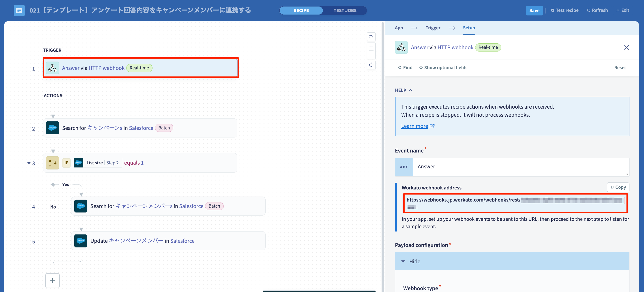
Task: Zoom out on the recipe canvas
Action: click(371, 55)
